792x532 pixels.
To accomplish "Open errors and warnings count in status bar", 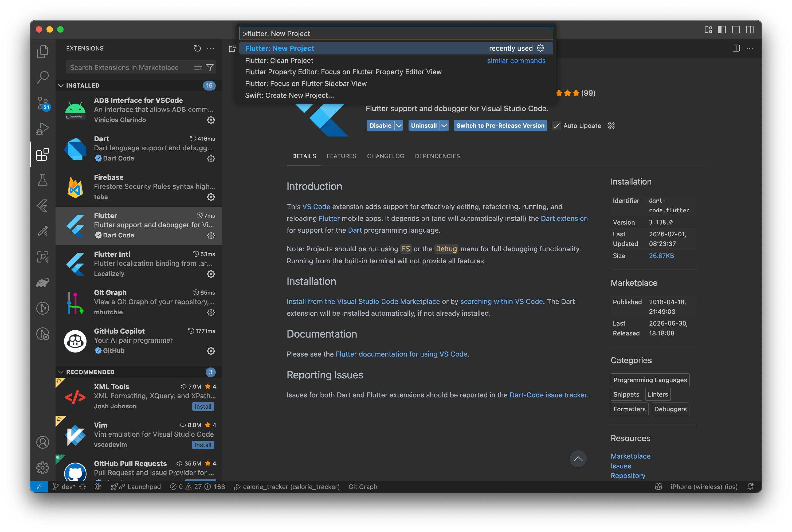I will pos(197,487).
